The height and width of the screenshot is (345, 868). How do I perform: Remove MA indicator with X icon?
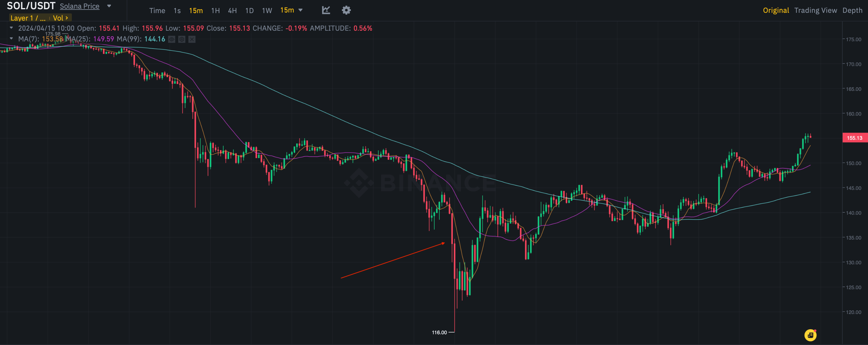click(x=192, y=39)
